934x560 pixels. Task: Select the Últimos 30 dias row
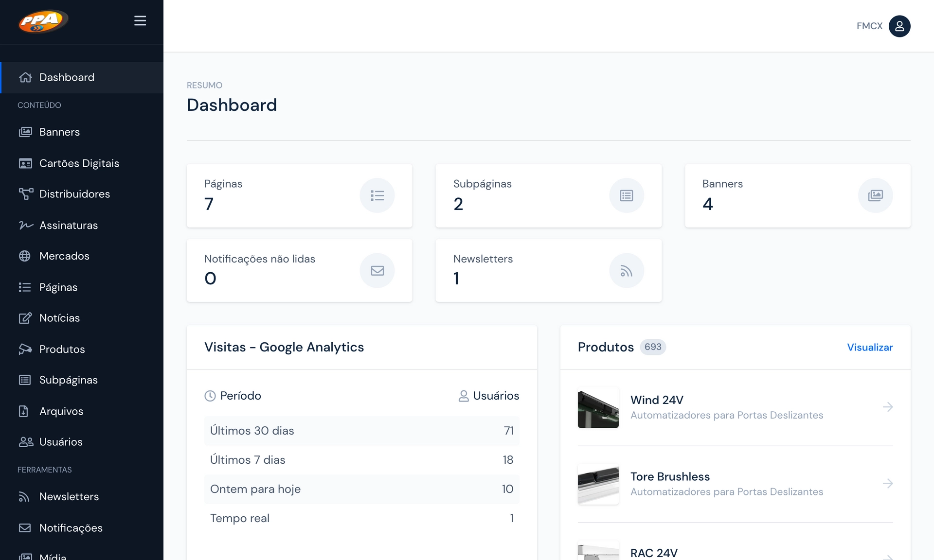(x=361, y=431)
